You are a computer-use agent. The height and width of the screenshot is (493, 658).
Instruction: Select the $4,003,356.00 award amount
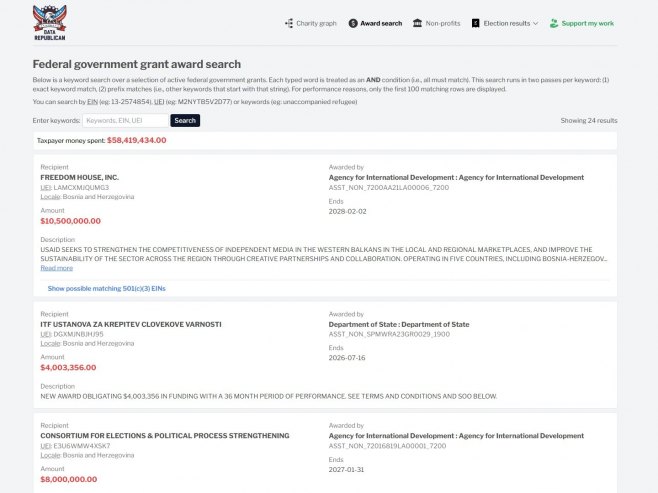[68, 368]
